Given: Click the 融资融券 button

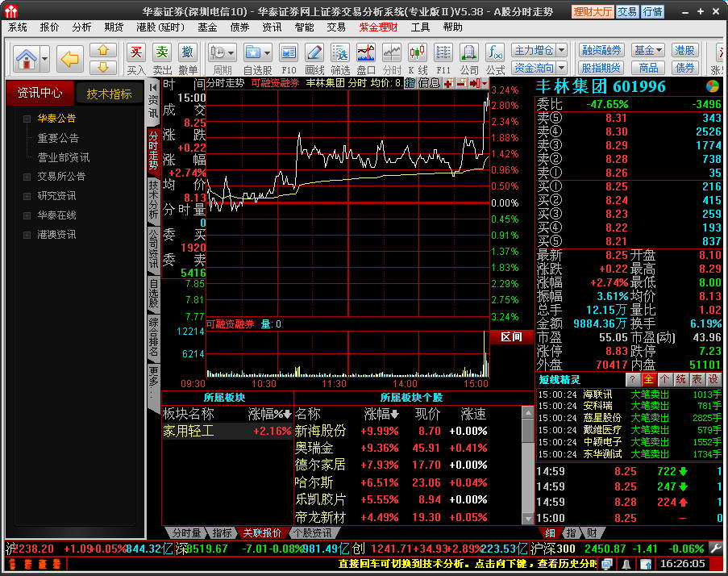Looking at the screenshot, I should point(601,50).
